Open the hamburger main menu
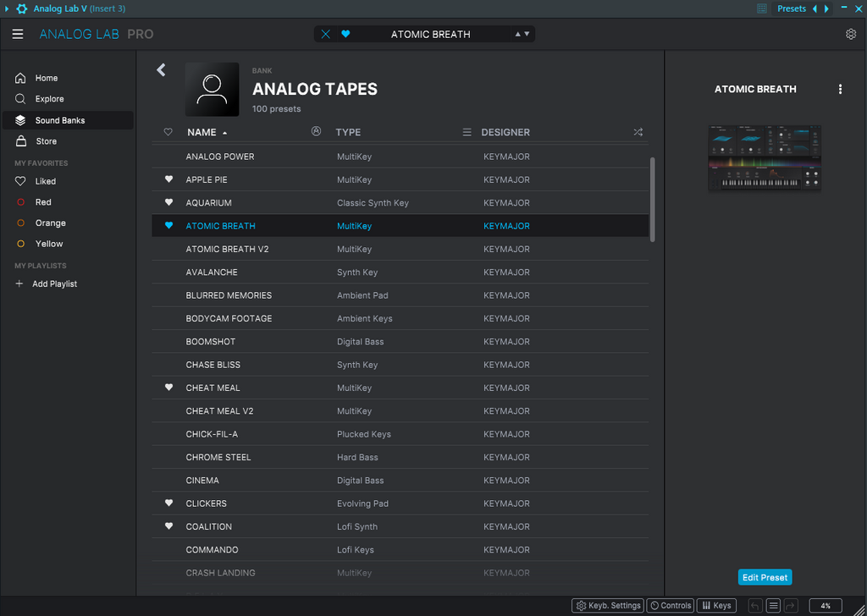 [18, 35]
